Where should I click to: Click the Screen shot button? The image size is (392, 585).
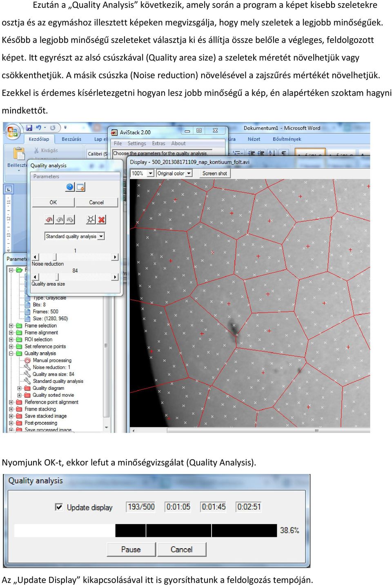(214, 173)
